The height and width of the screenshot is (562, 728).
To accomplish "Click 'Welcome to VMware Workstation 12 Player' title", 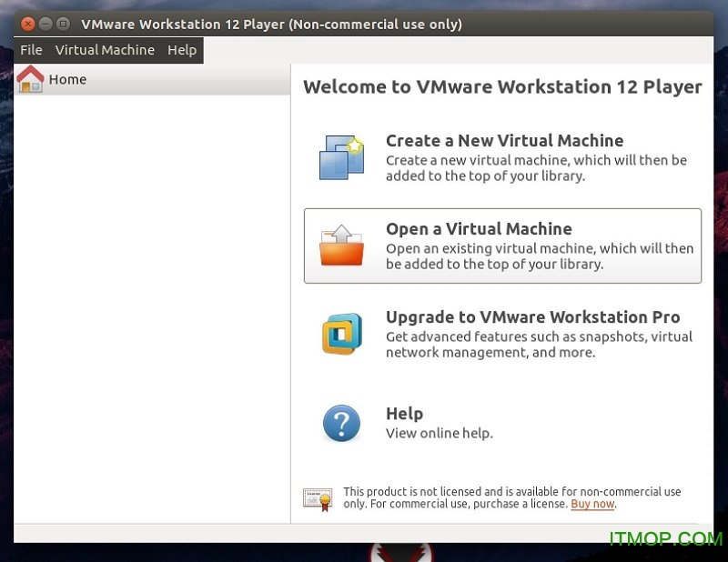I will coord(502,87).
